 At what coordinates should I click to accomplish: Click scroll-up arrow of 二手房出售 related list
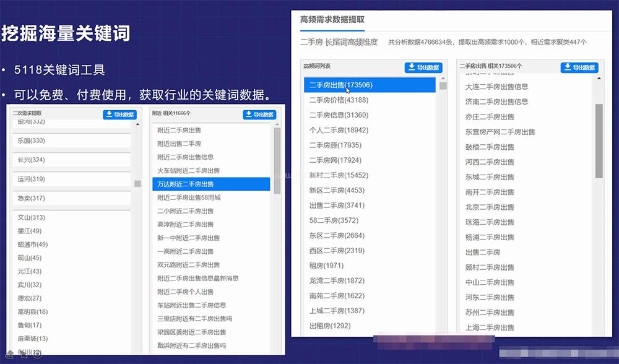[599, 79]
